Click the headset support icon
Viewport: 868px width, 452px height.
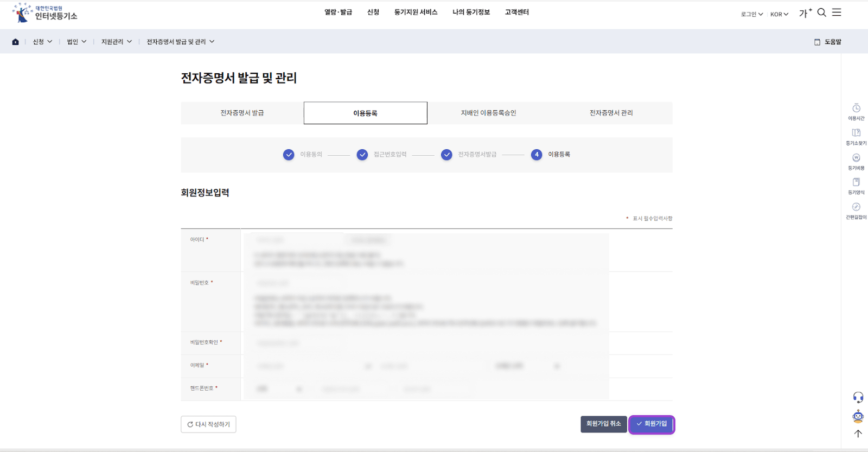tap(858, 397)
